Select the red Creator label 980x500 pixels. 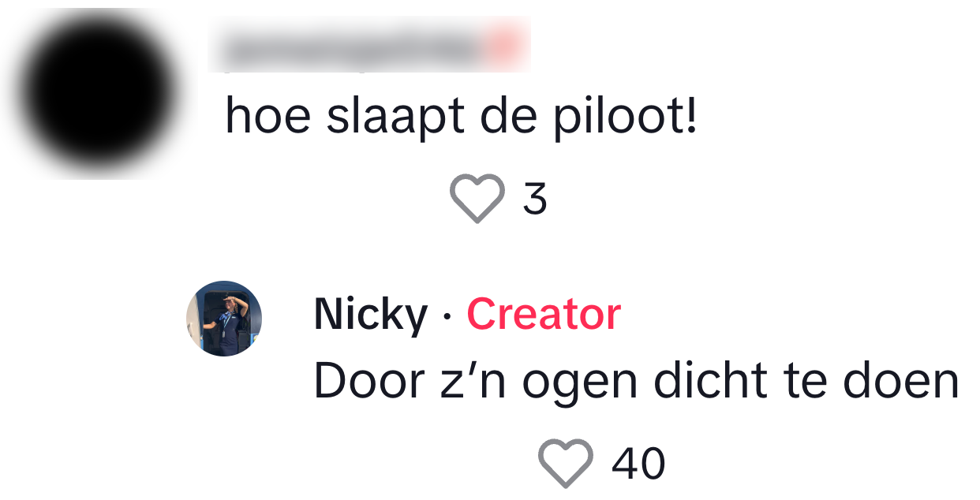[544, 314]
